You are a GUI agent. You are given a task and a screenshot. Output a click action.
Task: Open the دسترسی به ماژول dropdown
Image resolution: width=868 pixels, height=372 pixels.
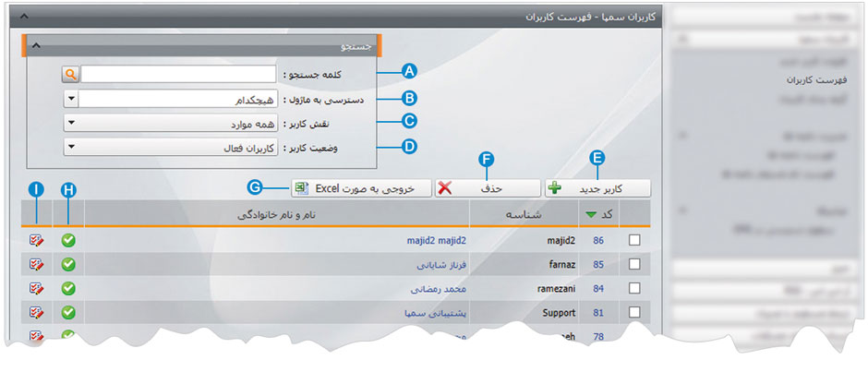click(x=71, y=98)
